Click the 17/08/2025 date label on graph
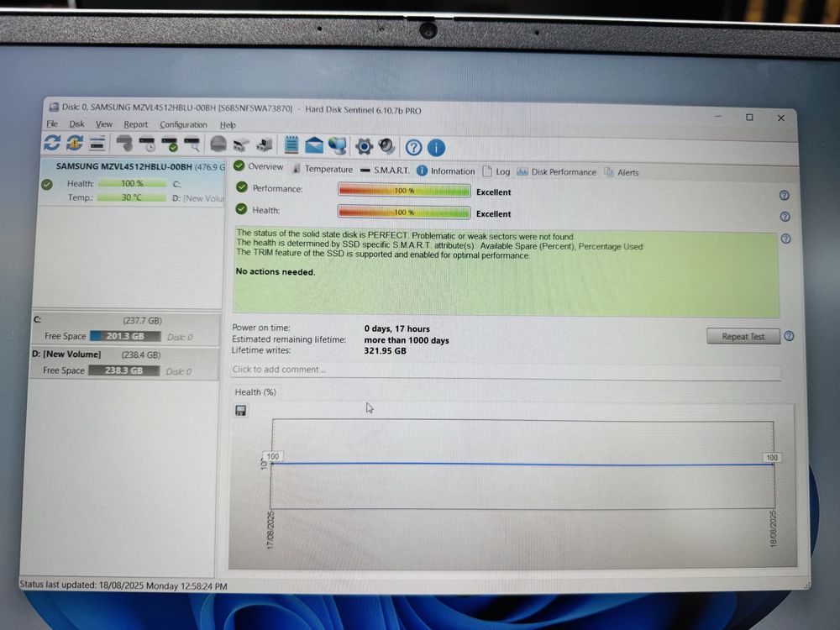The image size is (840, 630). tap(270, 529)
